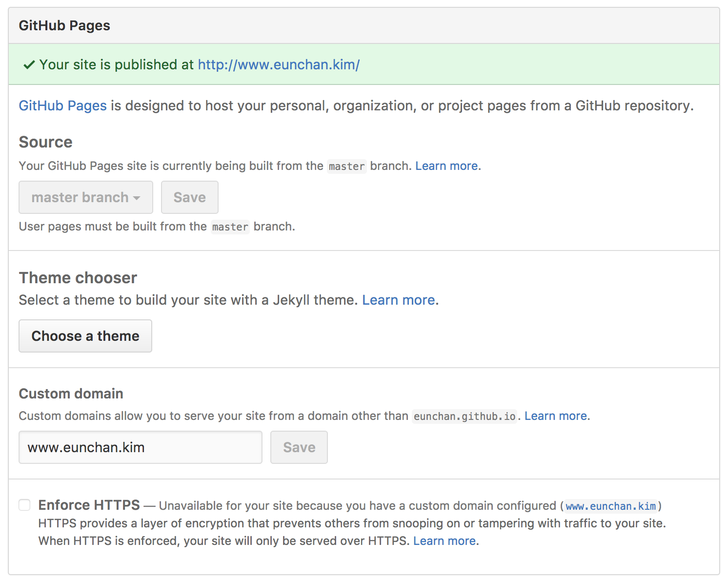Focus the custom domain field www.eunchan.kim
The width and height of the screenshot is (728, 584).
tap(141, 447)
